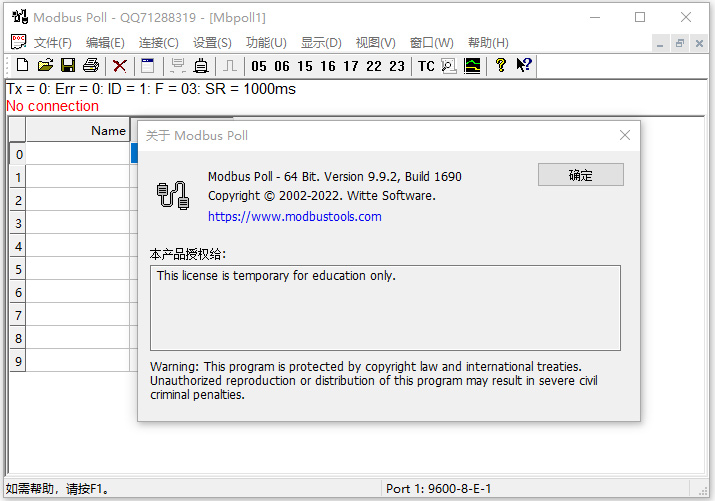Open the 功能(U) menu
Image resolution: width=715 pixels, height=501 pixels.
point(266,42)
